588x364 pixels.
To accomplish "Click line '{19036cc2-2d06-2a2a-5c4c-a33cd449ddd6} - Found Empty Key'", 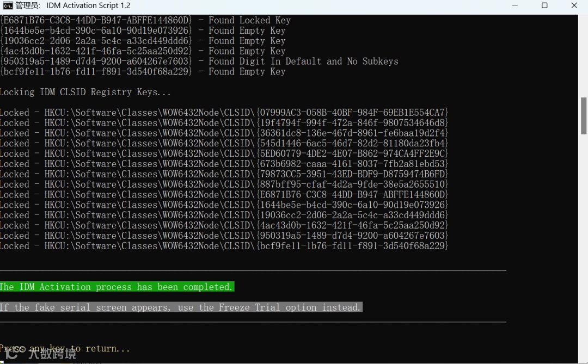I will point(143,41).
